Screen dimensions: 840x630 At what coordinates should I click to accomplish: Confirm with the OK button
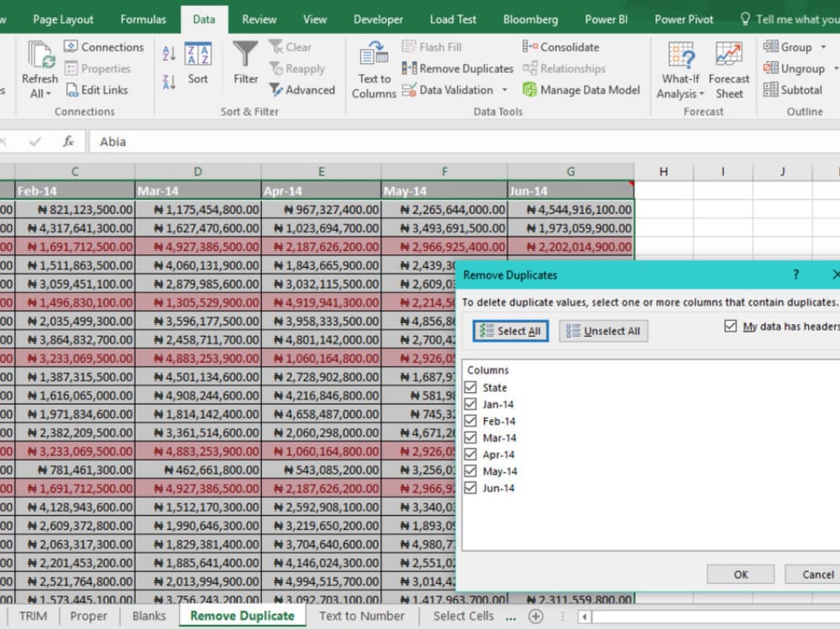[740, 575]
